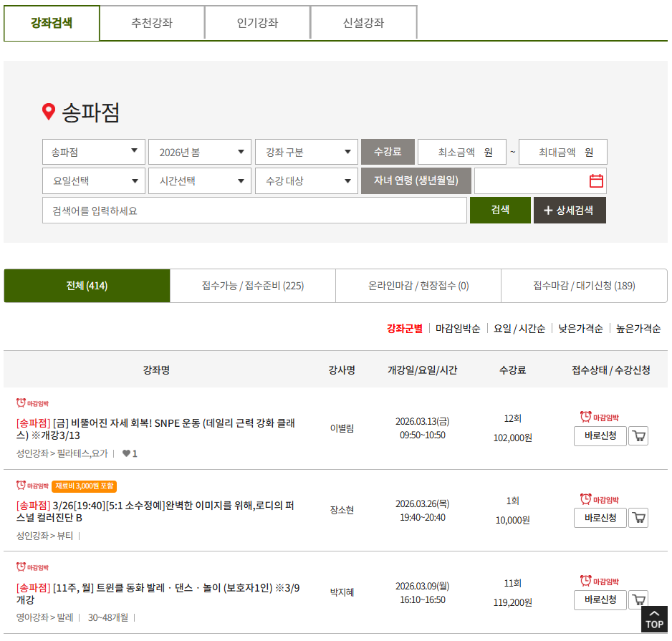Open the date picker calendar icon

[x=597, y=180]
